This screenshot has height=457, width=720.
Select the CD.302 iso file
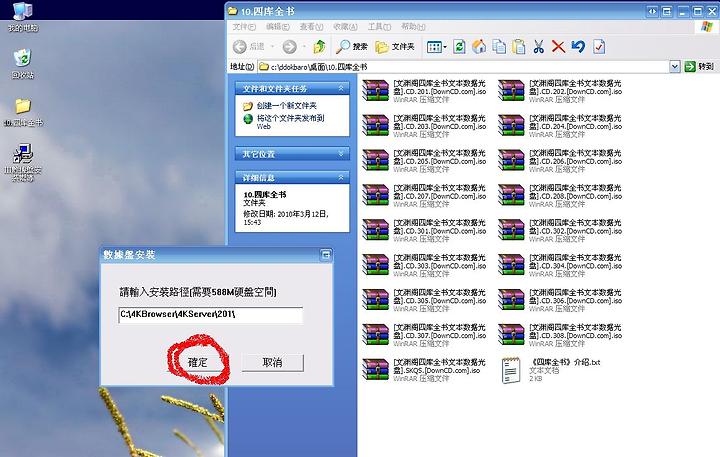coord(560,230)
